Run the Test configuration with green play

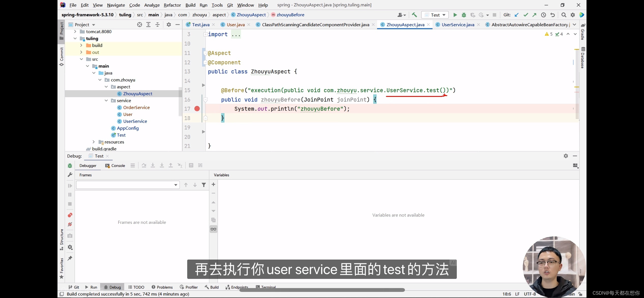click(x=455, y=15)
